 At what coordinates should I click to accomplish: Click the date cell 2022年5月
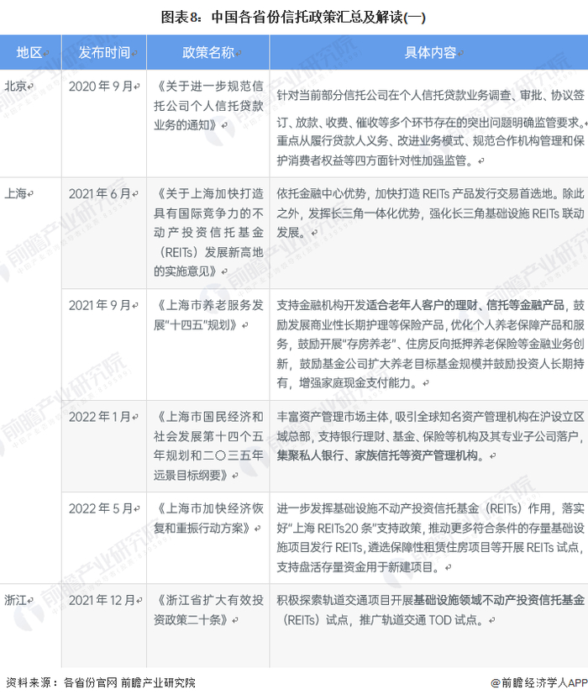(x=104, y=538)
